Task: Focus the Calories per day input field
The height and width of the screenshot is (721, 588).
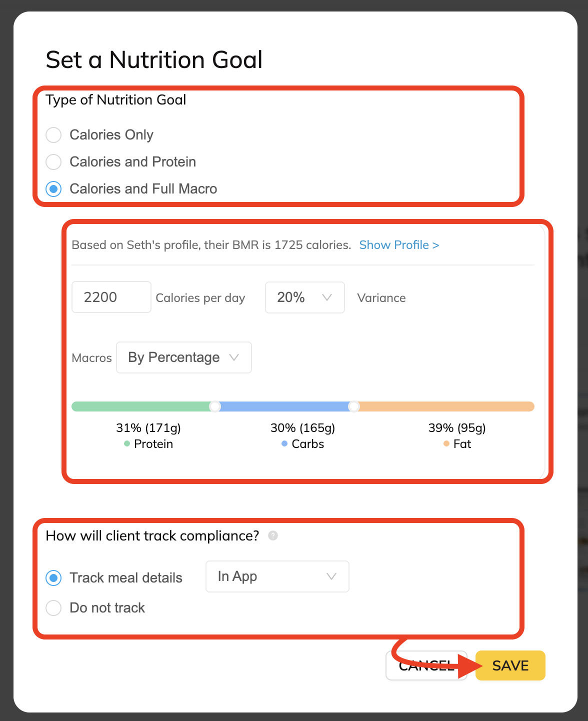Action: (111, 297)
